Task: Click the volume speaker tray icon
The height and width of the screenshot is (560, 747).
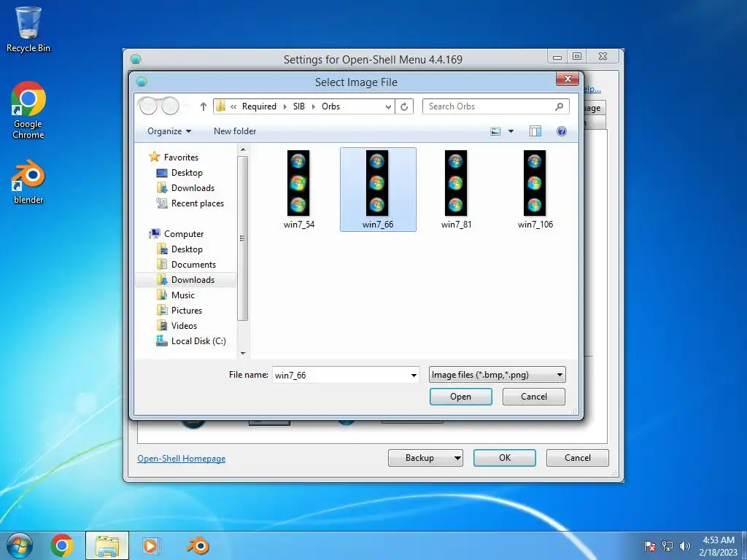Action: [x=685, y=546]
